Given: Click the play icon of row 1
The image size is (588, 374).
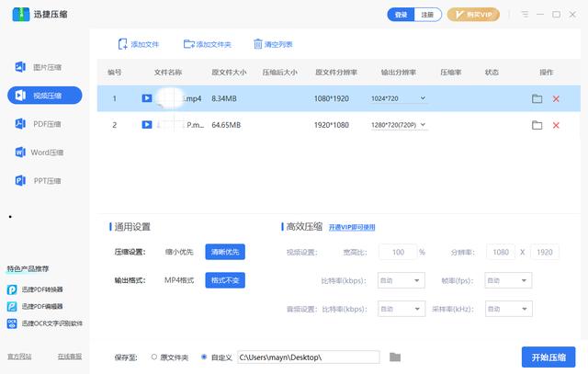Looking at the screenshot, I should pos(147,98).
